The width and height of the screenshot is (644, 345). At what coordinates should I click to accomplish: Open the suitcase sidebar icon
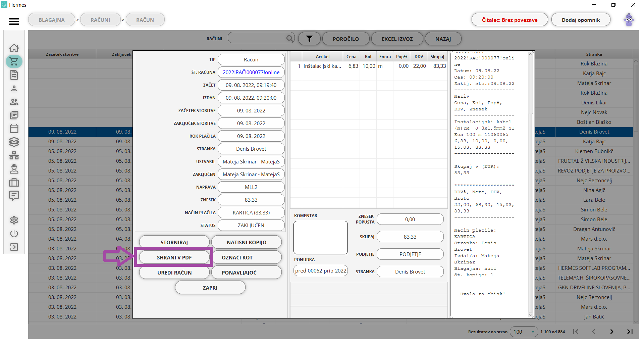coord(14,182)
